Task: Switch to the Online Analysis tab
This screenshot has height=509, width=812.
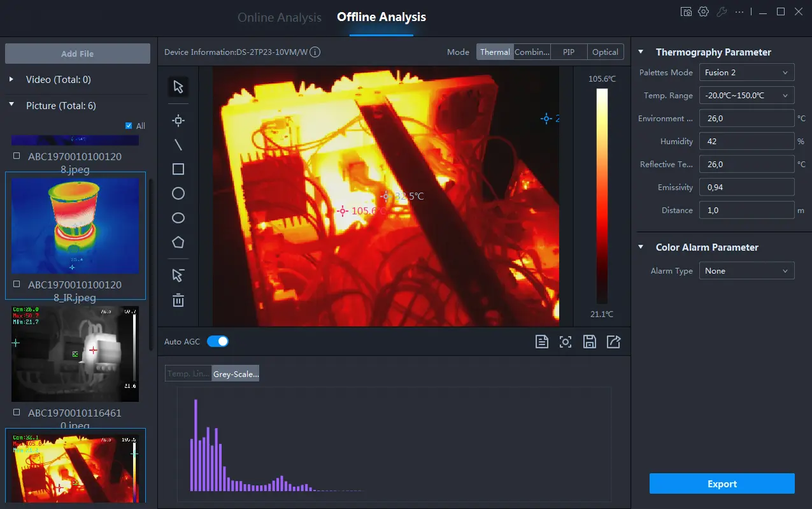Action: [280, 17]
